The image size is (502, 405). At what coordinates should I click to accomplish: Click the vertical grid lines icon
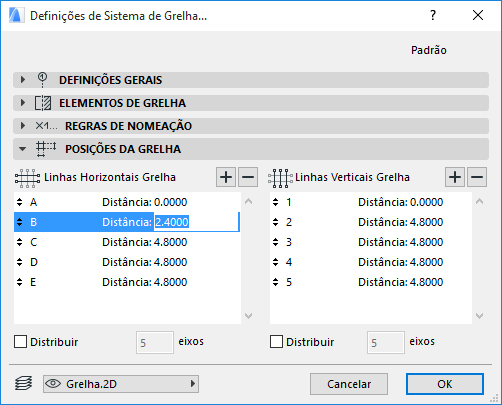[x=280, y=178]
